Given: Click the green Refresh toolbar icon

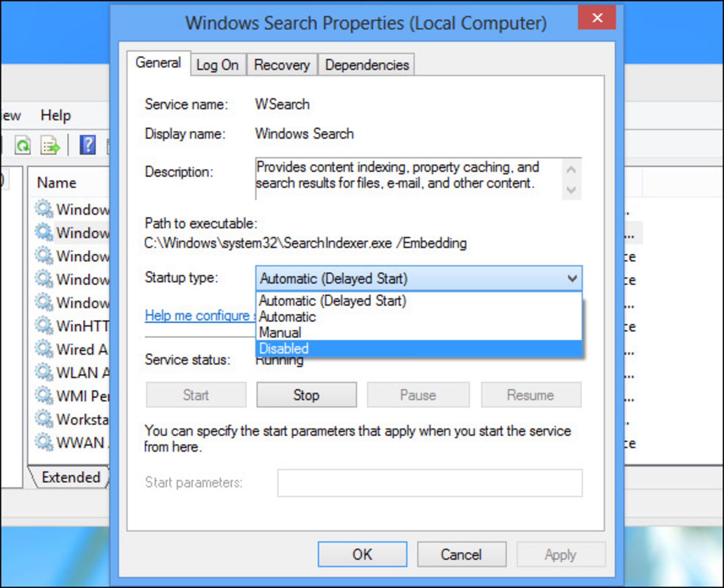Looking at the screenshot, I should 23,145.
